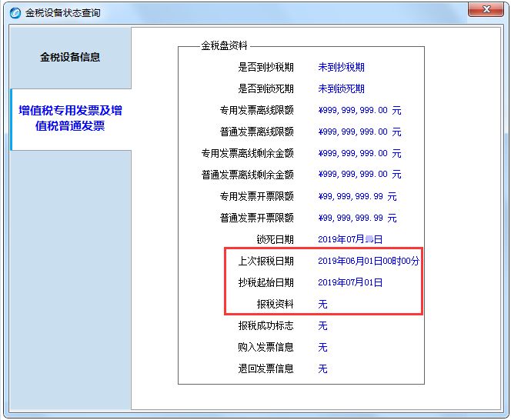The width and height of the screenshot is (511, 420).
Task: Click the 普通发票离线剩余金额 amount value
Action: point(360,175)
